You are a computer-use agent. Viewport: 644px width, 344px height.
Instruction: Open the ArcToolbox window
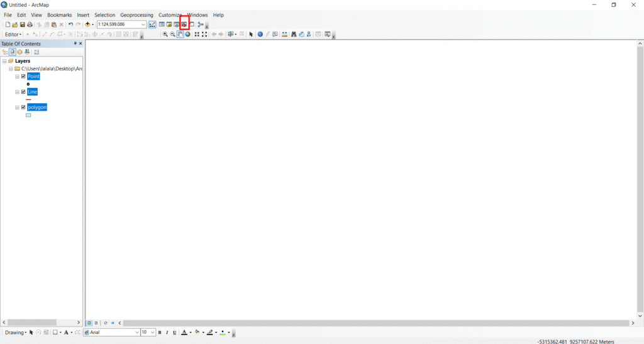[184, 25]
